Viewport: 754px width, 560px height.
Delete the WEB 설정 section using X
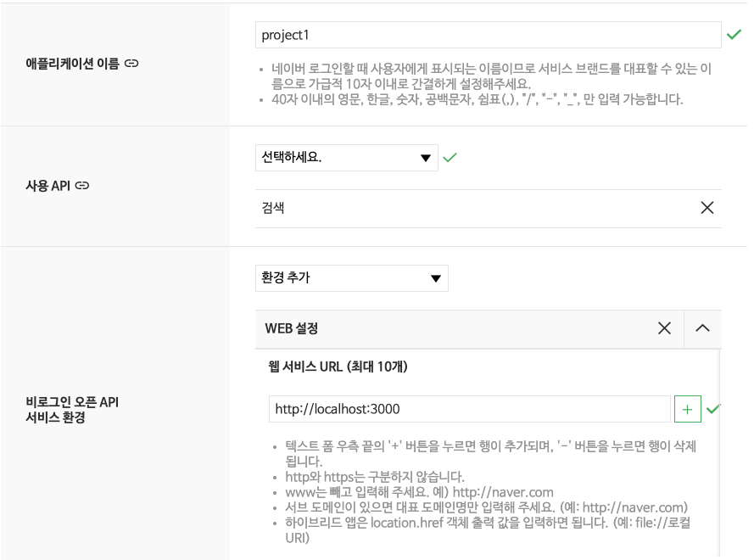(664, 328)
